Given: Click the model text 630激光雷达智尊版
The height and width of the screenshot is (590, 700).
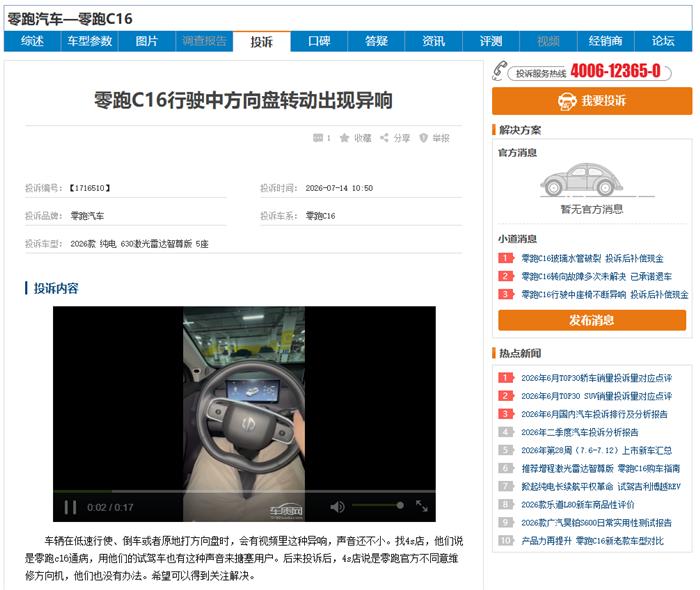Looking at the screenshot, I should tap(156, 244).
